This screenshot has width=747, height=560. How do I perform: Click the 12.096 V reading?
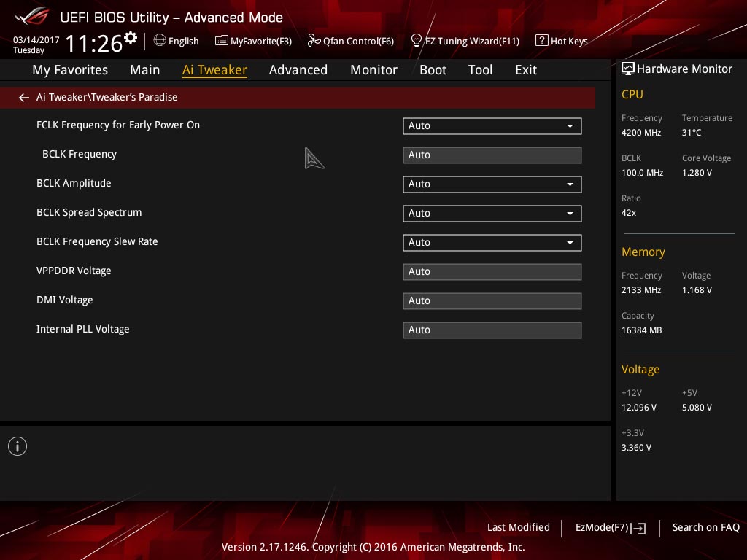pyautogui.click(x=639, y=408)
